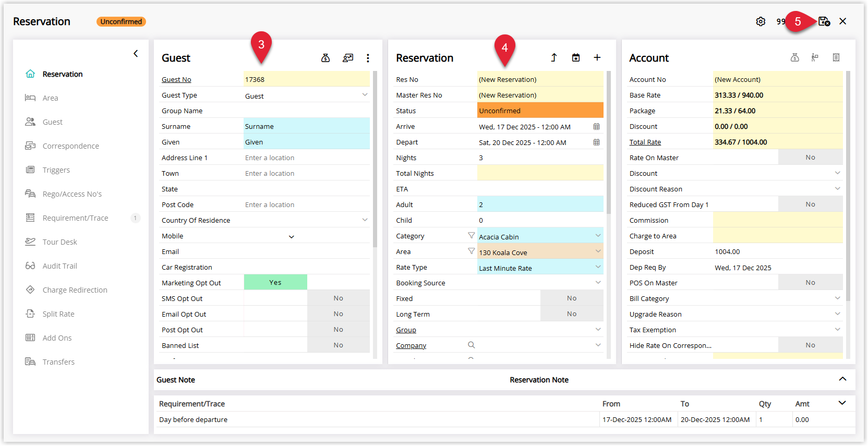The image size is (868, 446).
Task: Open the Reservation panel calendar icon
Action: coord(576,57)
